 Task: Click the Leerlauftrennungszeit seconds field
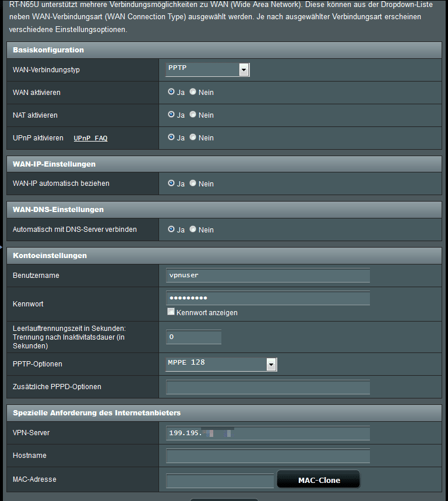193,337
